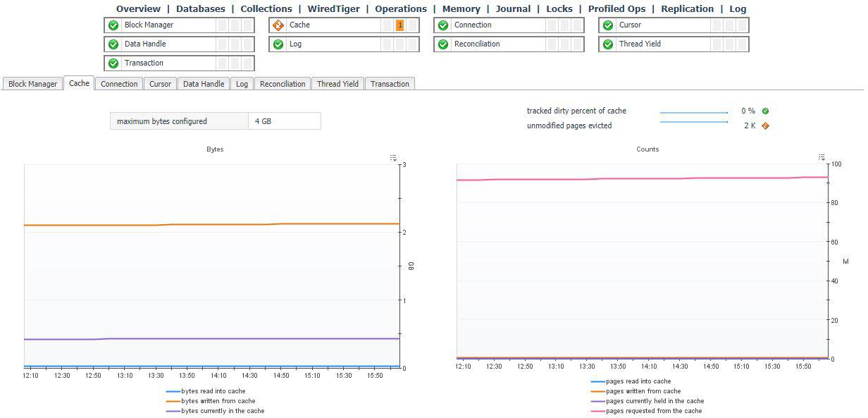Click the orange alarm count badge on Cache

point(400,25)
